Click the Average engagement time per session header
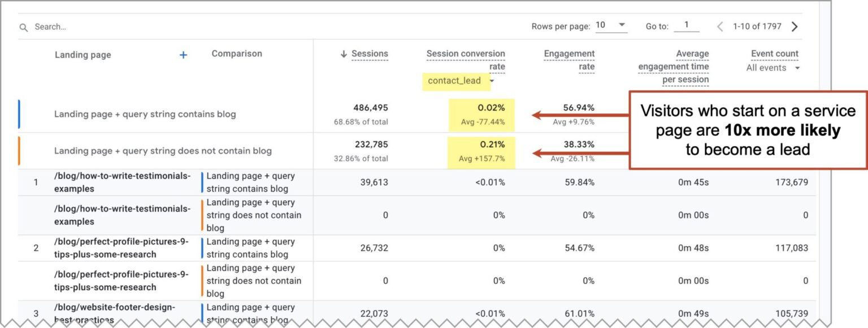This screenshot has height=328, width=868. coord(674,67)
